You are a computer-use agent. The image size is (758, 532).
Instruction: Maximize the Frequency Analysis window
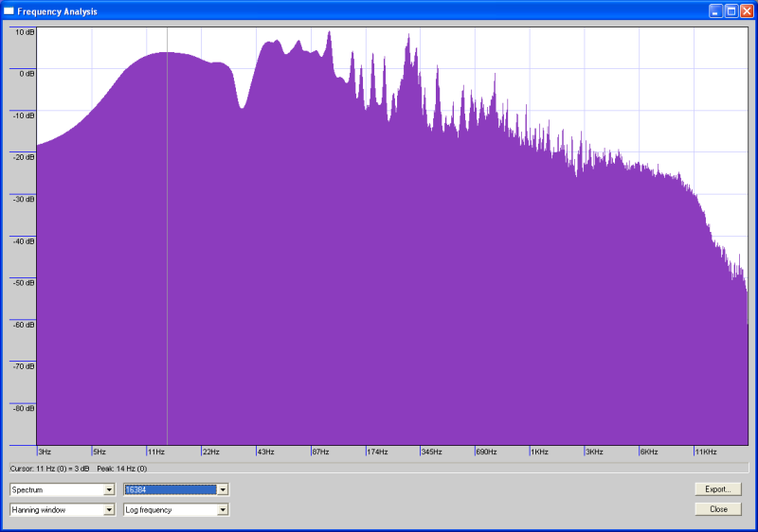[x=731, y=10]
